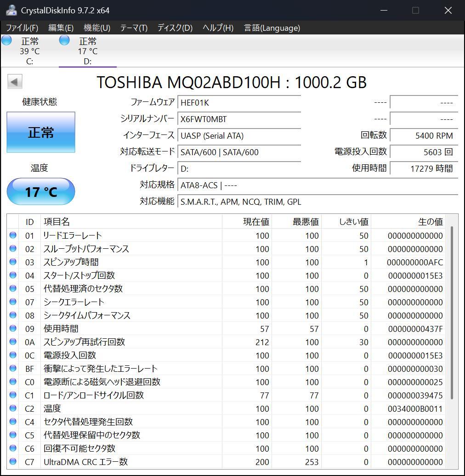
Task: Click the status dot for ID 05 代替処理済のセクタ数
Action: tap(13, 288)
